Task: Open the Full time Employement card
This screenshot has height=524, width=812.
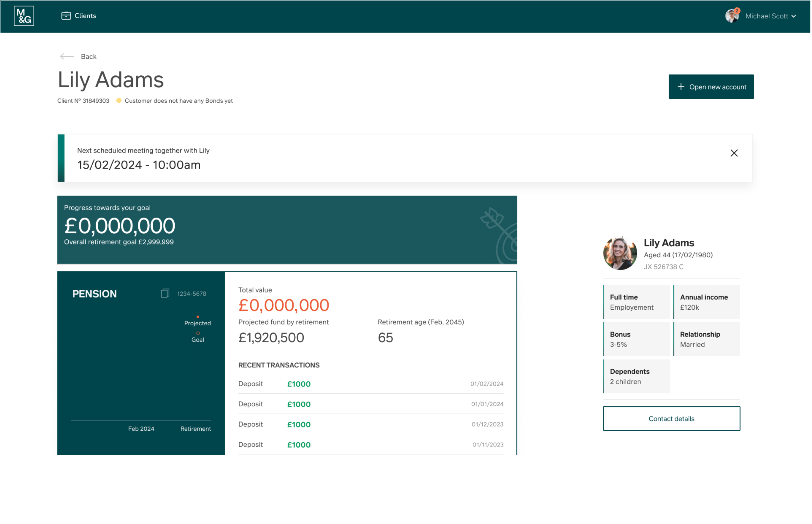Action: 637,302
